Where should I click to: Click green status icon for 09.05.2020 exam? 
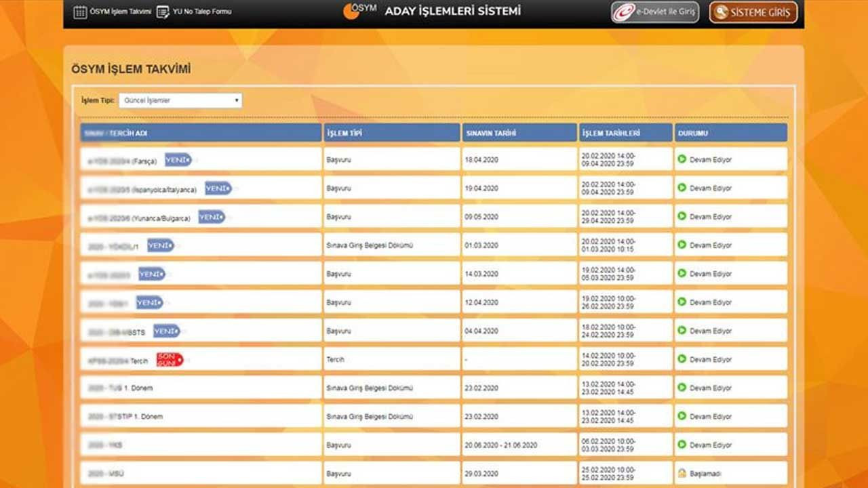pos(682,216)
